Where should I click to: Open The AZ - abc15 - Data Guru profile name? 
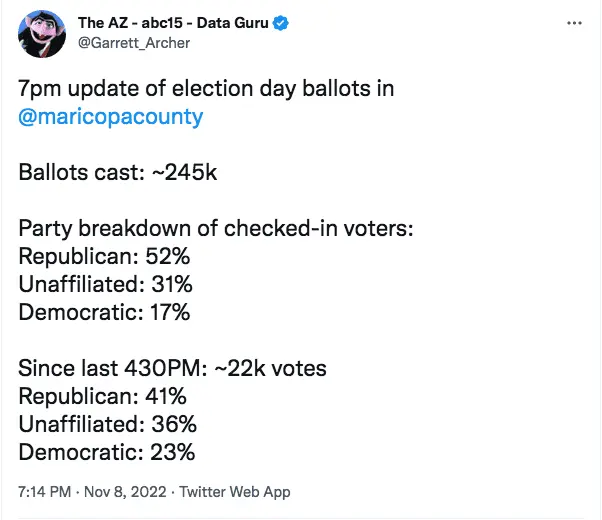174,23
